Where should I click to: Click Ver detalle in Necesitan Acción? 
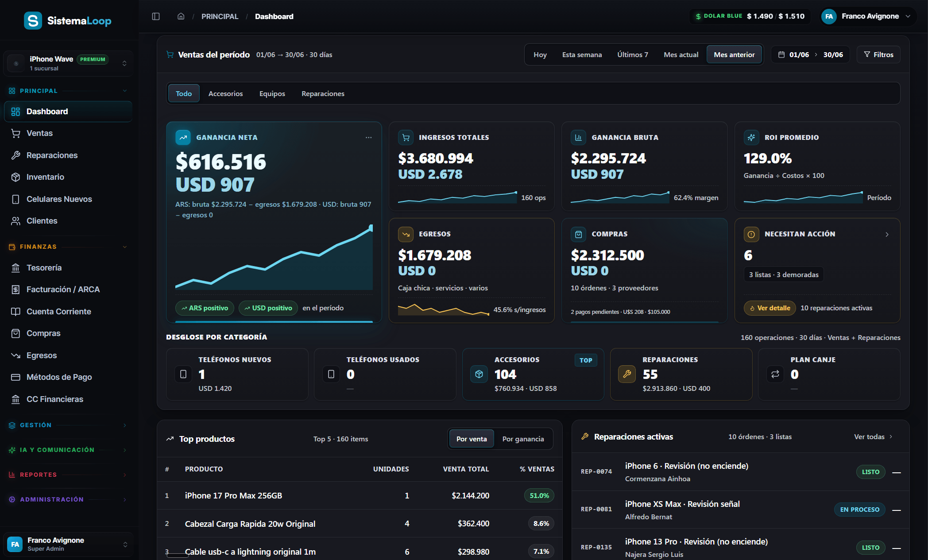769,308
